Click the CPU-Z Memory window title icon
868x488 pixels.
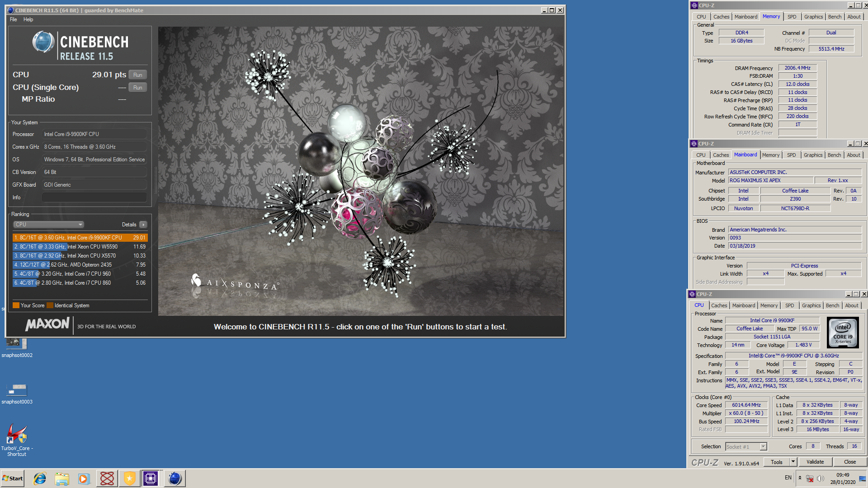click(694, 5)
